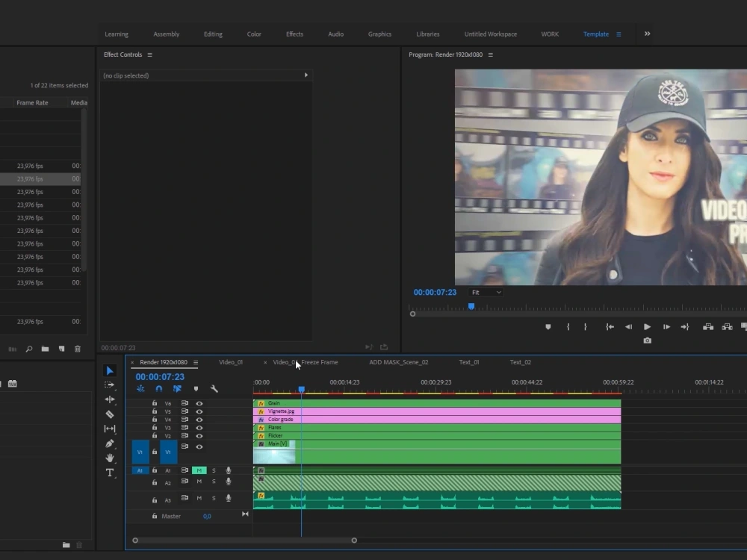The height and width of the screenshot is (560, 747).
Task: Click the Lift button
Action: point(708,327)
